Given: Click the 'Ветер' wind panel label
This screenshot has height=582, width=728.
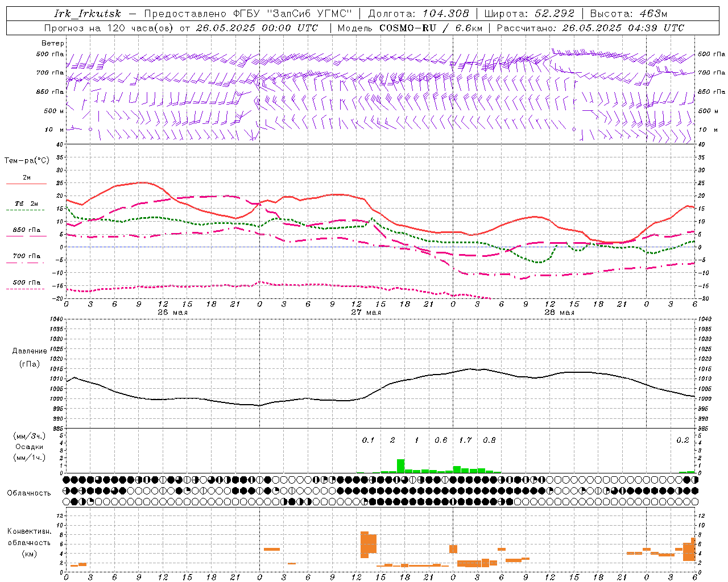Looking at the screenshot, I should coord(53,43).
